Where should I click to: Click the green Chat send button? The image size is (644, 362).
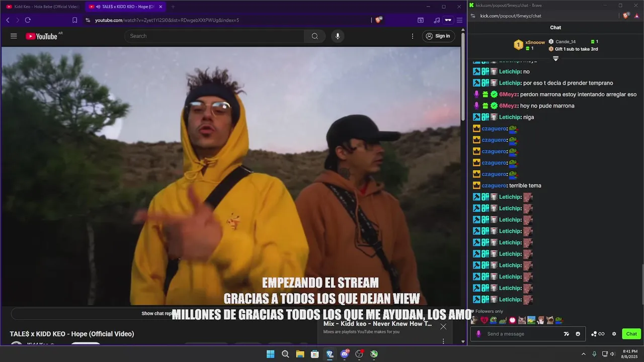[631, 334]
